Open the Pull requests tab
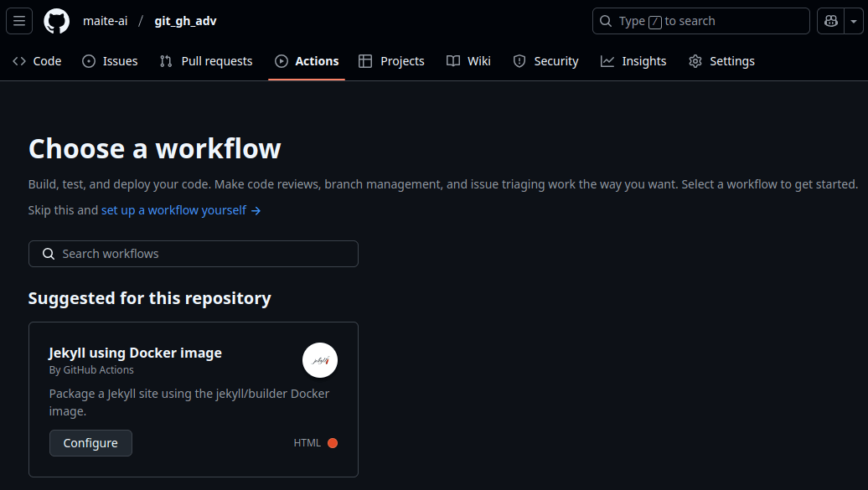This screenshot has width=868, height=490. coord(206,61)
